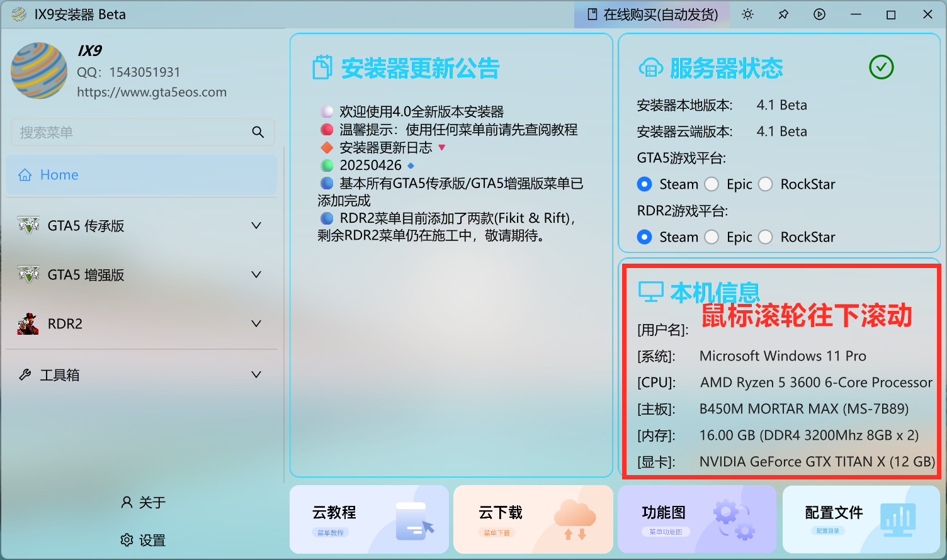Click 在线购买(自动发货) button

652,14
